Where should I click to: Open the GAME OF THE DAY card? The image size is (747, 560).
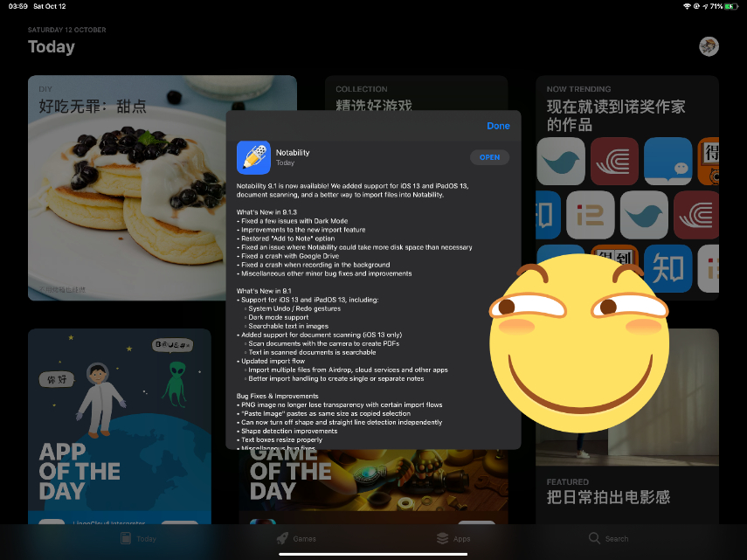pyautogui.click(x=373, y=486)
